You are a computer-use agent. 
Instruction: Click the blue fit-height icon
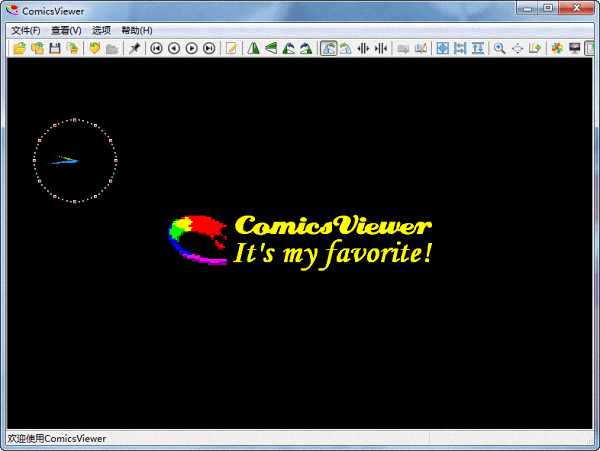click(x=478, y=48)
